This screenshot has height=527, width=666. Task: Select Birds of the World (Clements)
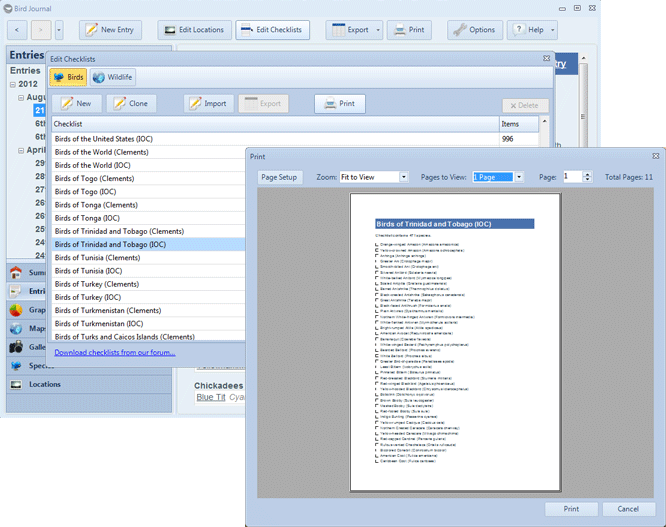(149, 152)
